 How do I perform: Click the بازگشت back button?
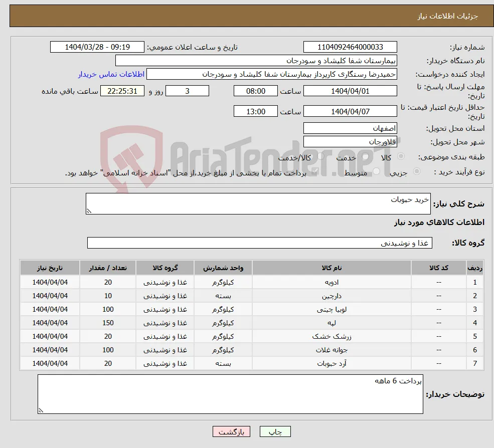coord(231,431)
